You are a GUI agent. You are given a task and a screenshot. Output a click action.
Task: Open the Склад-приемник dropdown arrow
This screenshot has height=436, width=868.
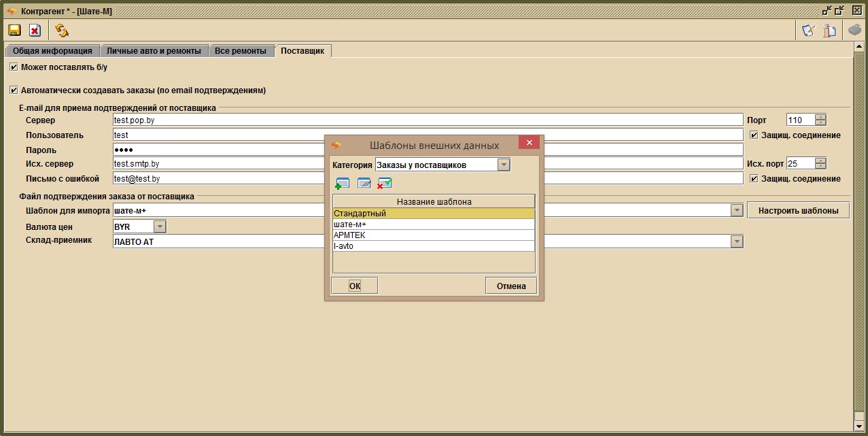(x=737, y=241)
